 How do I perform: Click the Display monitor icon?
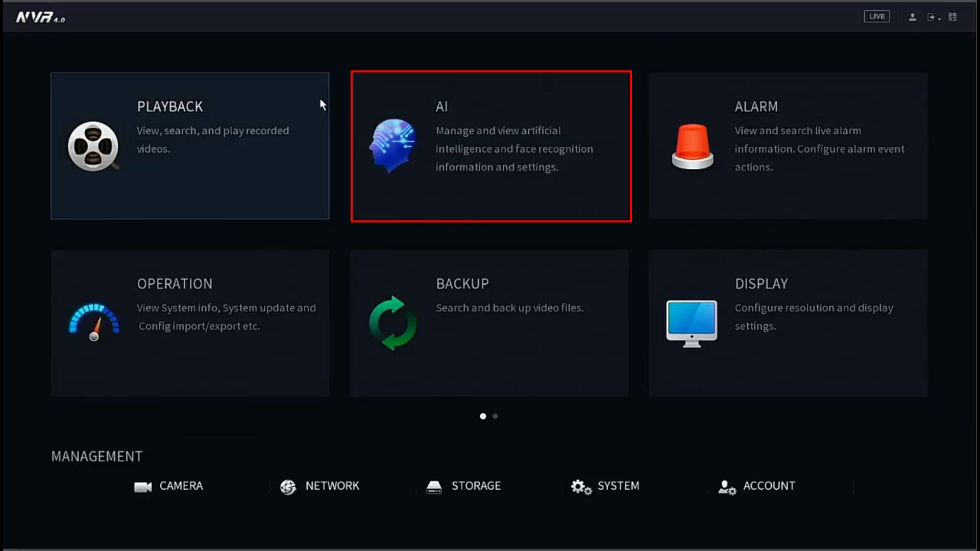tap(692, 323)
